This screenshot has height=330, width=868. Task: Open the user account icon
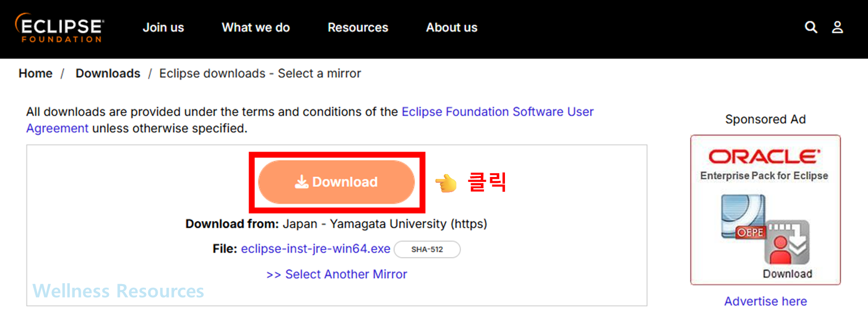(837, 27)
